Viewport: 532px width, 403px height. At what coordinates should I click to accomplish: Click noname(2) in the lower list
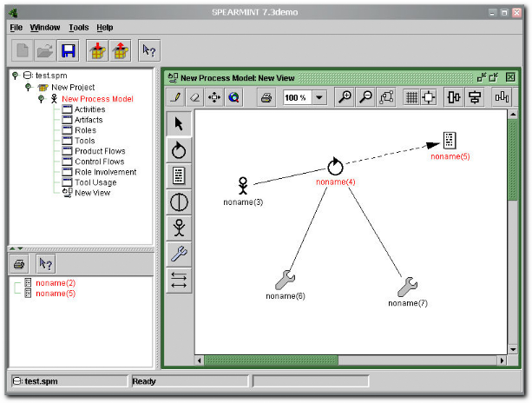tap(56, 283)
